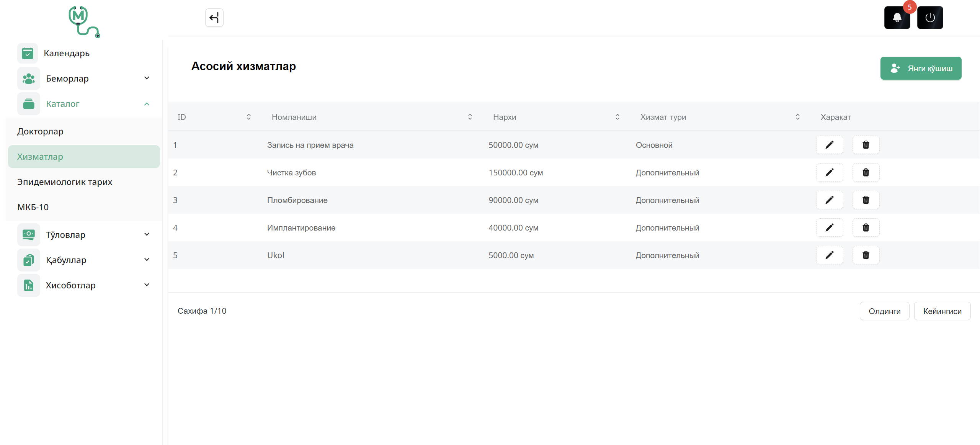Click the Янги қўшиш button
Viewport: 980px width, 445px height.
pyautogui.click(x=921, y=68)
